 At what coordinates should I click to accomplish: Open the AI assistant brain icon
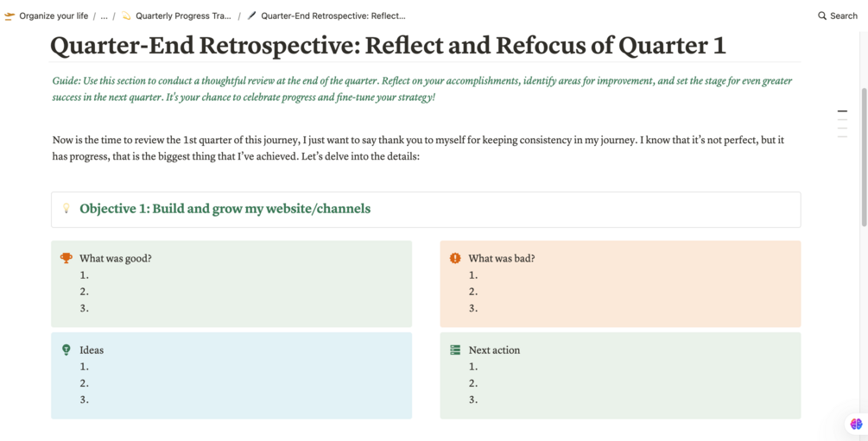856,424
